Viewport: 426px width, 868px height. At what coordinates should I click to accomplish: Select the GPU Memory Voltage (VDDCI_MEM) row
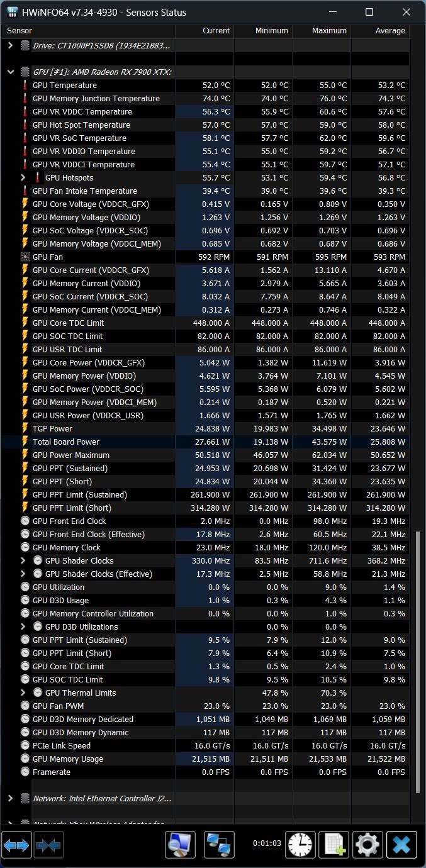coord(205,243)
